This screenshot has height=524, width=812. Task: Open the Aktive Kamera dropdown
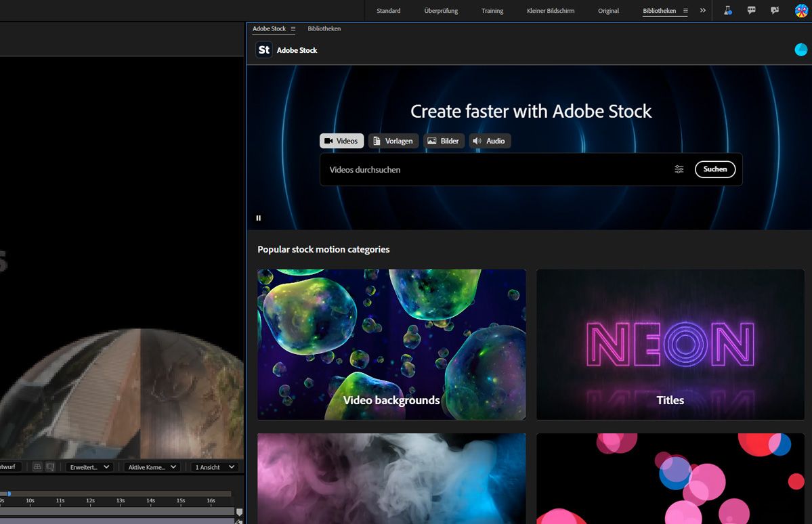coord(152,467)
